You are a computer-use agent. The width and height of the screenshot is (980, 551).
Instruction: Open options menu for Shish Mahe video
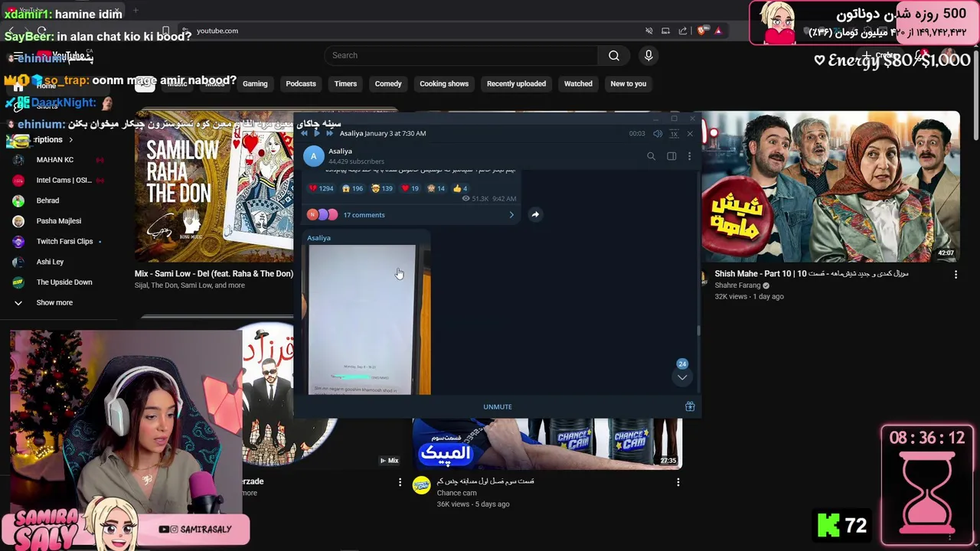click(955, 275)
